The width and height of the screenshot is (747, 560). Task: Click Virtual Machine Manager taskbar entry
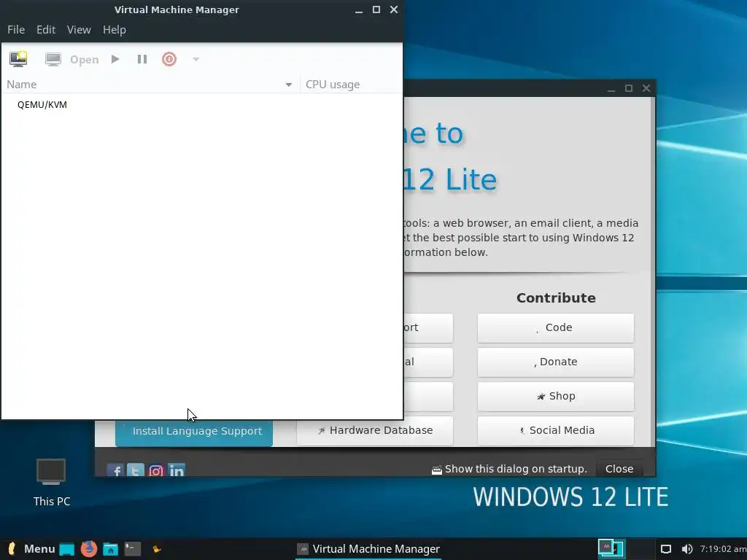click(x=368, y=549)
